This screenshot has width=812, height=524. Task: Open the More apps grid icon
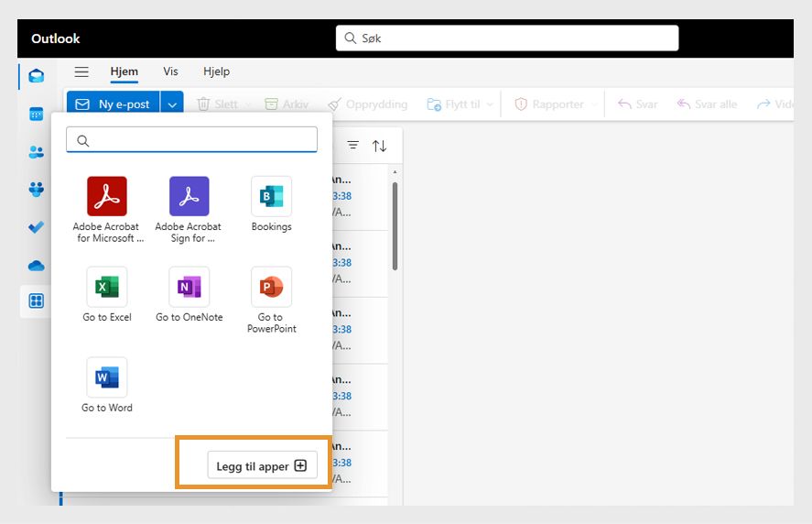point(37,301)
